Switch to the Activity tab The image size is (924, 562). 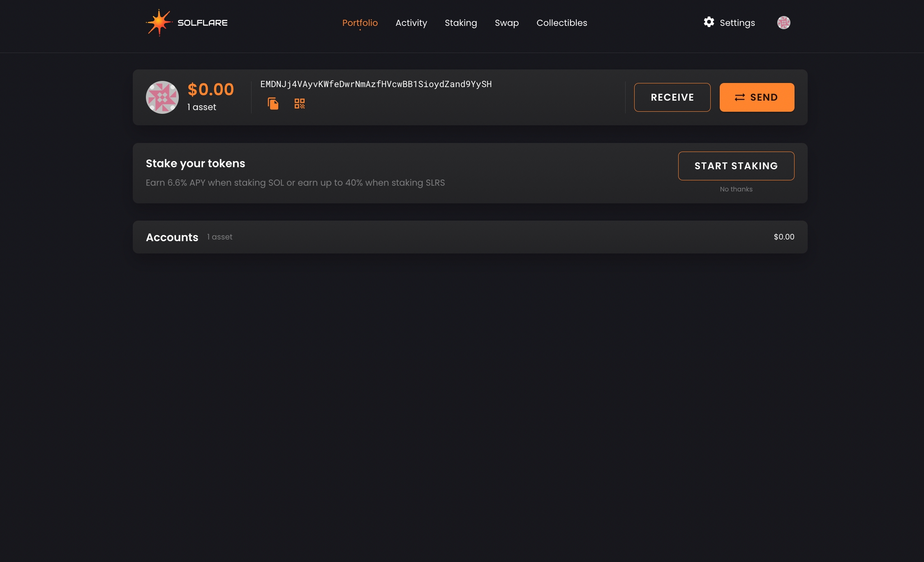click(411, 23)
